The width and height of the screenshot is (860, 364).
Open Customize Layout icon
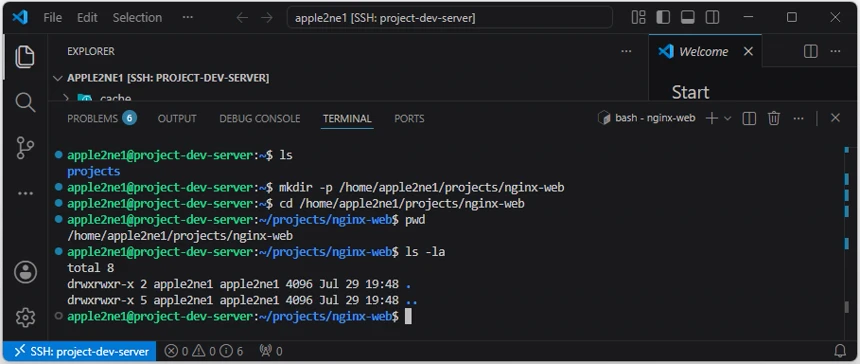pos(638,18)
